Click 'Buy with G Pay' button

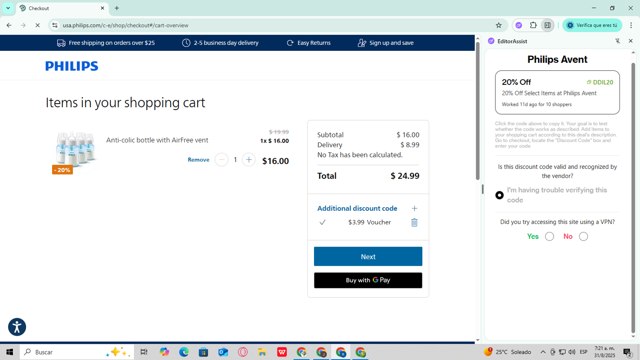pos(368,280)
